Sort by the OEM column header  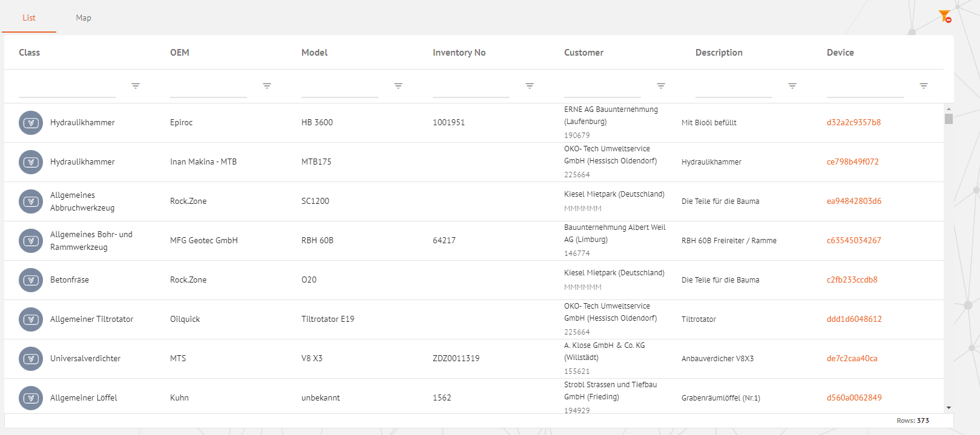tap(180, 53)
